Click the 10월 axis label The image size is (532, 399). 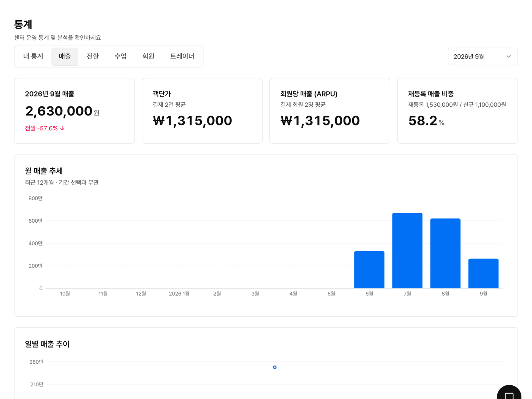pyautogui.click(x=65, y=294)
